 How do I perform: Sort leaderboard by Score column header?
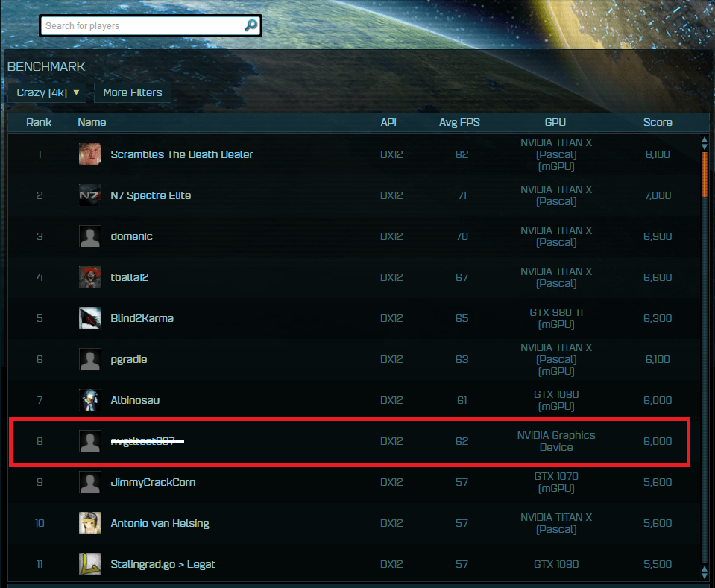658,122
